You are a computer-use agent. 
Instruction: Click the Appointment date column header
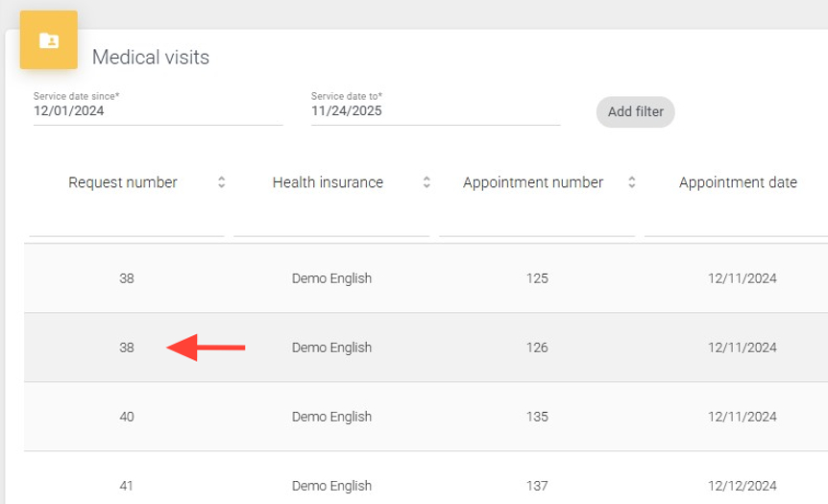click(738, 182)
